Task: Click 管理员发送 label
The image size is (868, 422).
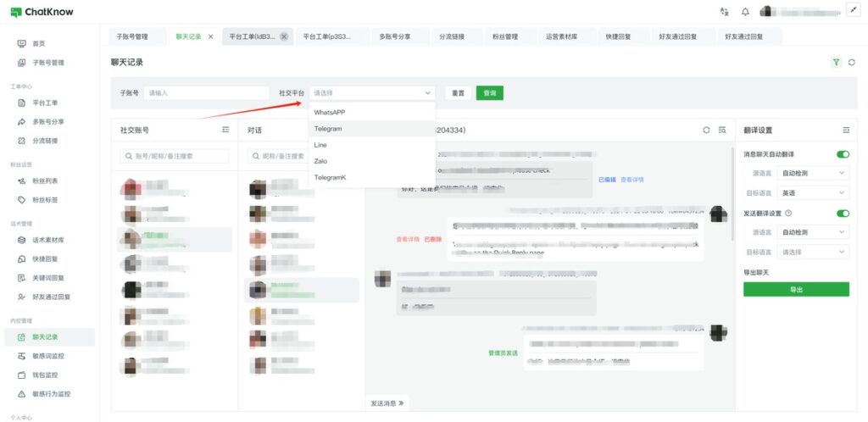Action: click(x=504, y=353)
